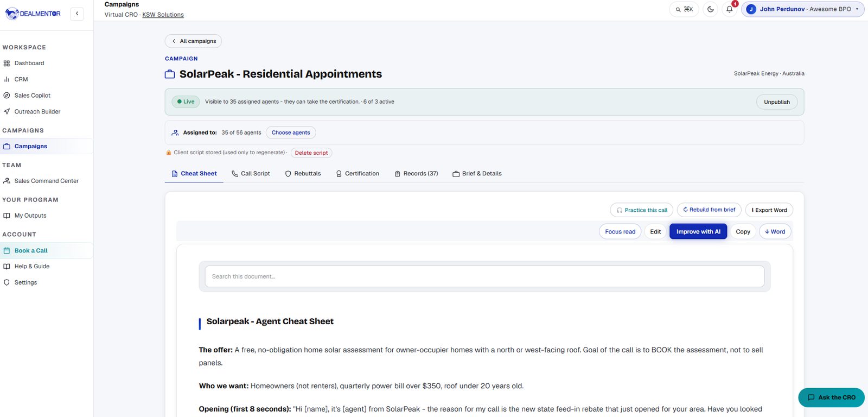The image size is (868, 417).
Task: Click the DealMentor logo
Action: coord(33,14)
